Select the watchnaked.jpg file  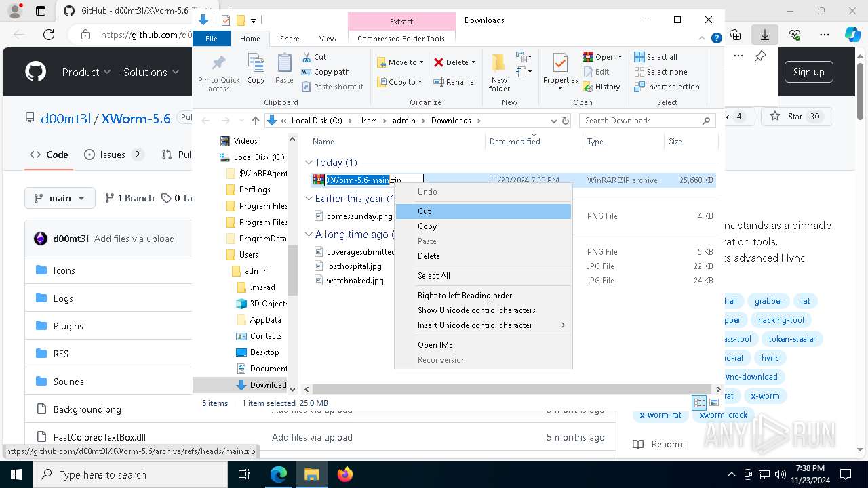pyautogui.click(x=355, y=281)
